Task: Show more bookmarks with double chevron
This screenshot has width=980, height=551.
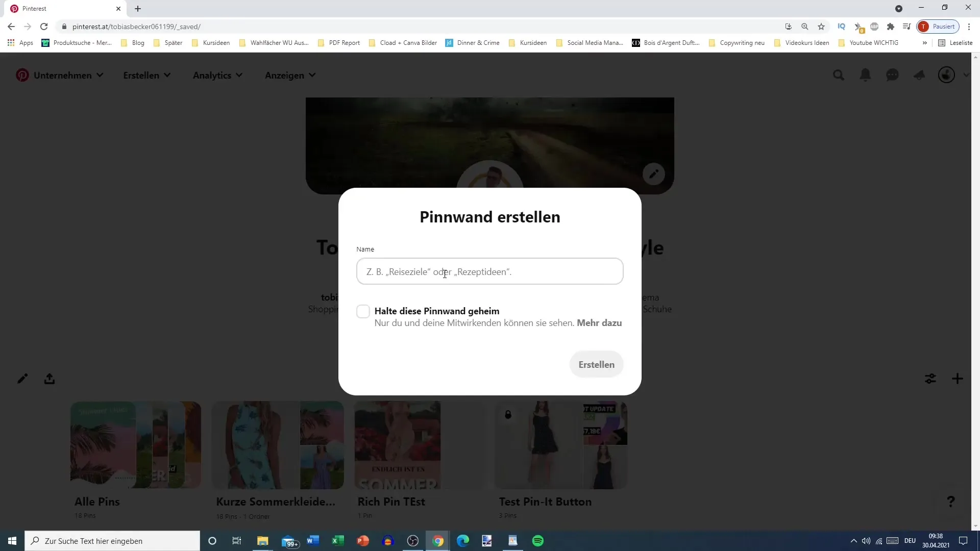Action: [x=924, y=43]
